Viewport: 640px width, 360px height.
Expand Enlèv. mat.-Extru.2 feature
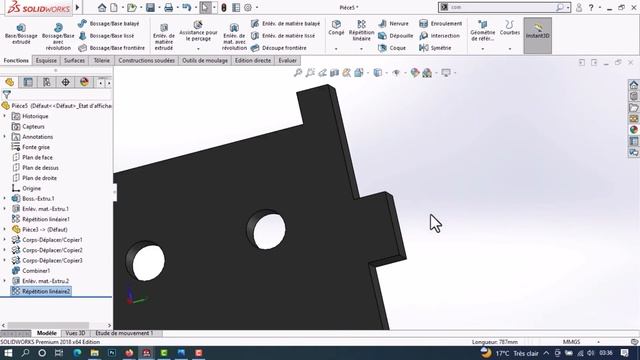(5, 281)
